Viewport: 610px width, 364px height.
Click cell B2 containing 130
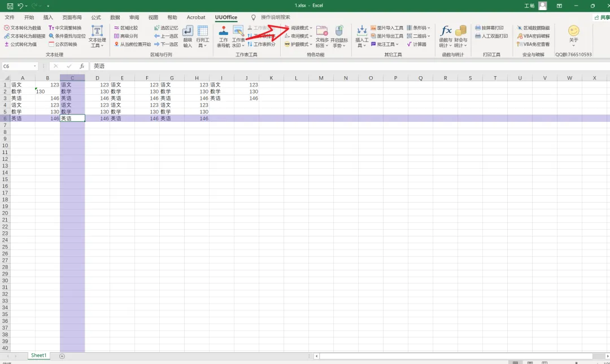(47, 92)
